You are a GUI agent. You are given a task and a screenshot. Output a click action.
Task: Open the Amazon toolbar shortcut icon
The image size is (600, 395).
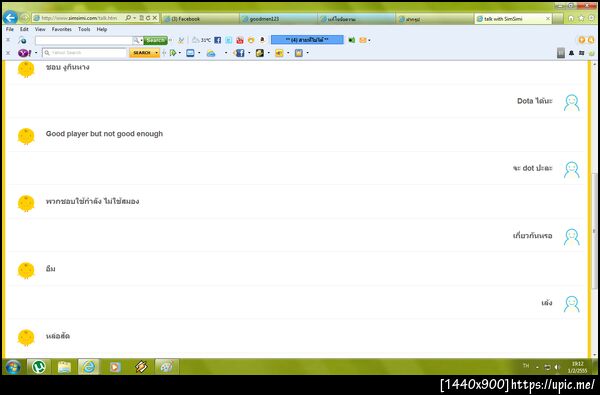(x=262, y=40)
